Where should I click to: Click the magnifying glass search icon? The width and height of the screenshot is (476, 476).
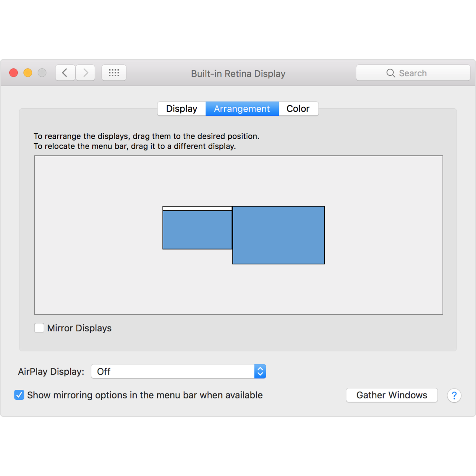(x=390, y=73)
